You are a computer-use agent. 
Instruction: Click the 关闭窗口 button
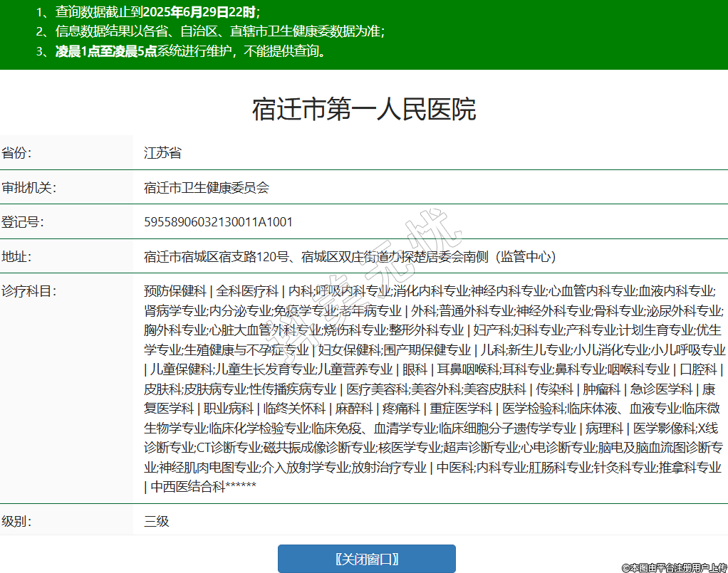[x=366, y=559]
